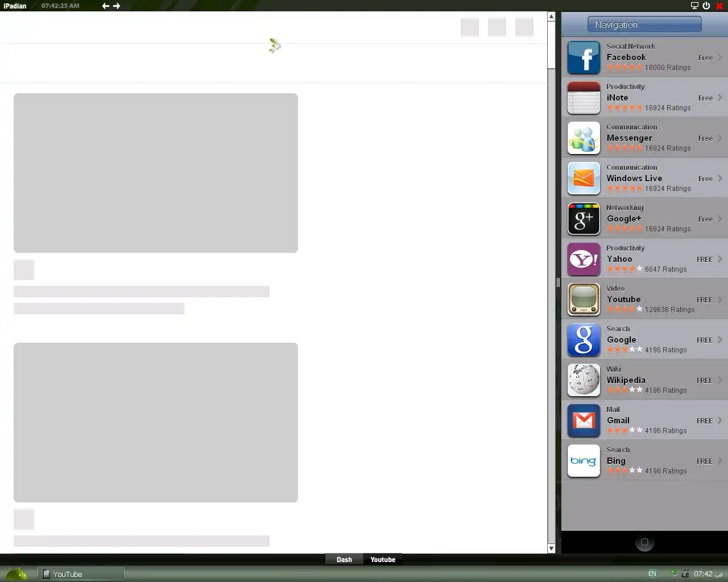728x582 pixels.
Task: Launch the Messenger app icon
Action: [x=584, y=138]
